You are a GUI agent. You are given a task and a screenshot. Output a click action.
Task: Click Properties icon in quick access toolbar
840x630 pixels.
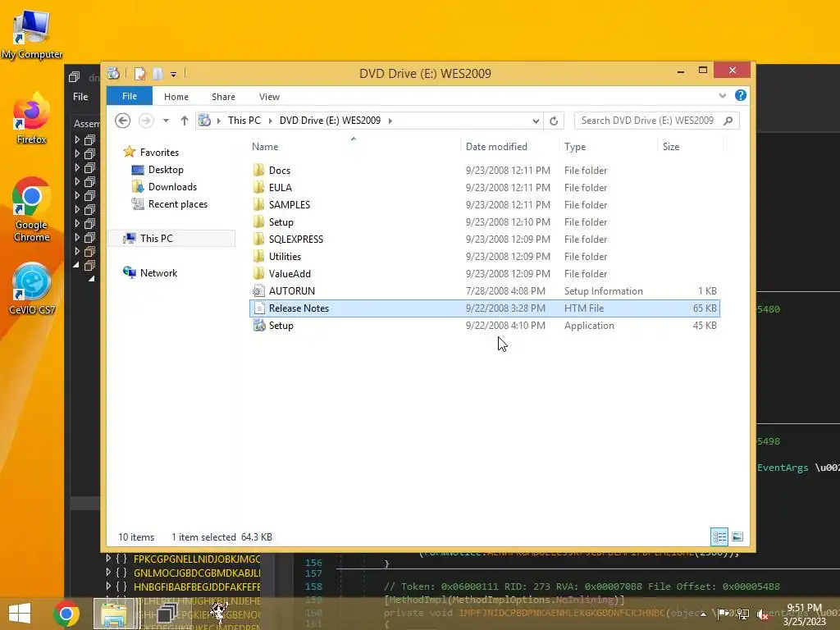coord(139,73)
